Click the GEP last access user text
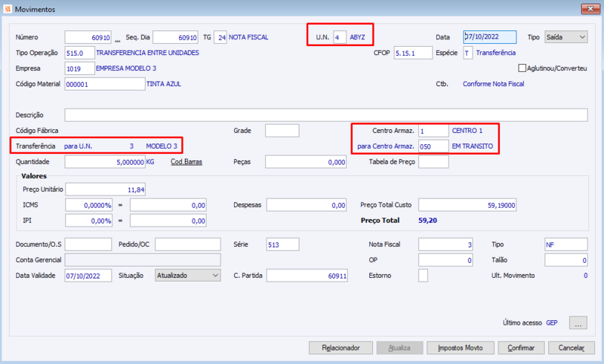The height and width of the screenshot is (364, 604). click(552, 322)
